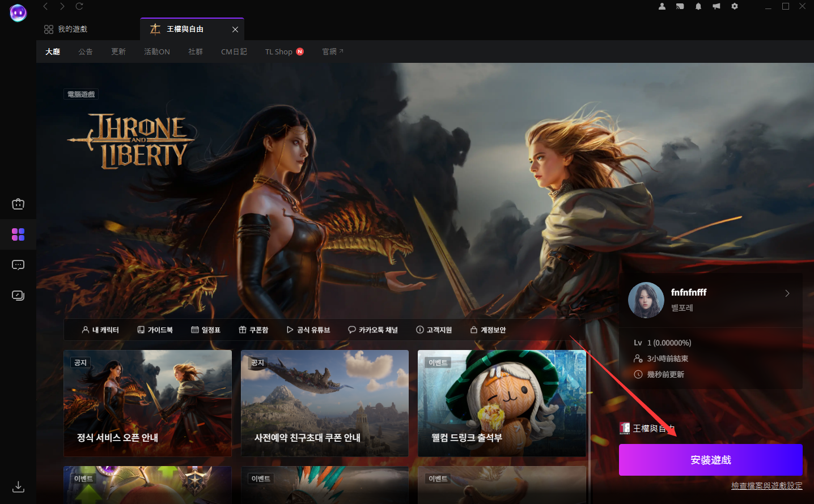Open the chat bubble icon in sidebar
The image size is (814, 504).
(x=18, y=265)
